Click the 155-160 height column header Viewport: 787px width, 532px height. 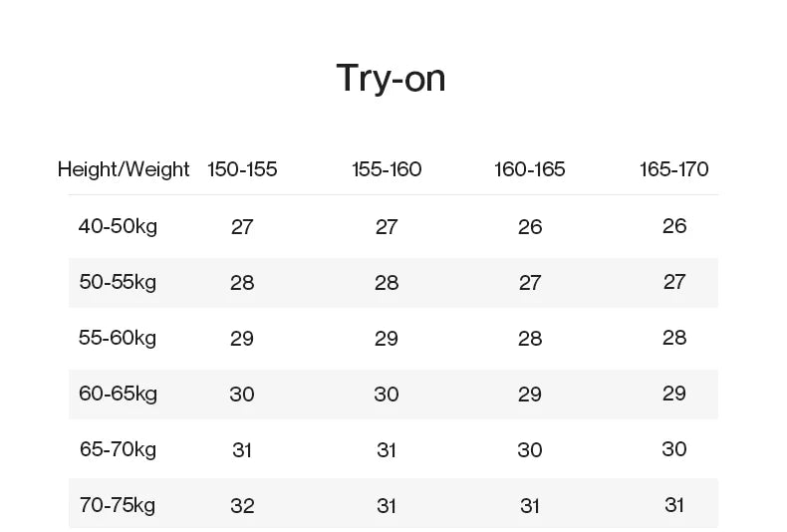click(387, 169)
